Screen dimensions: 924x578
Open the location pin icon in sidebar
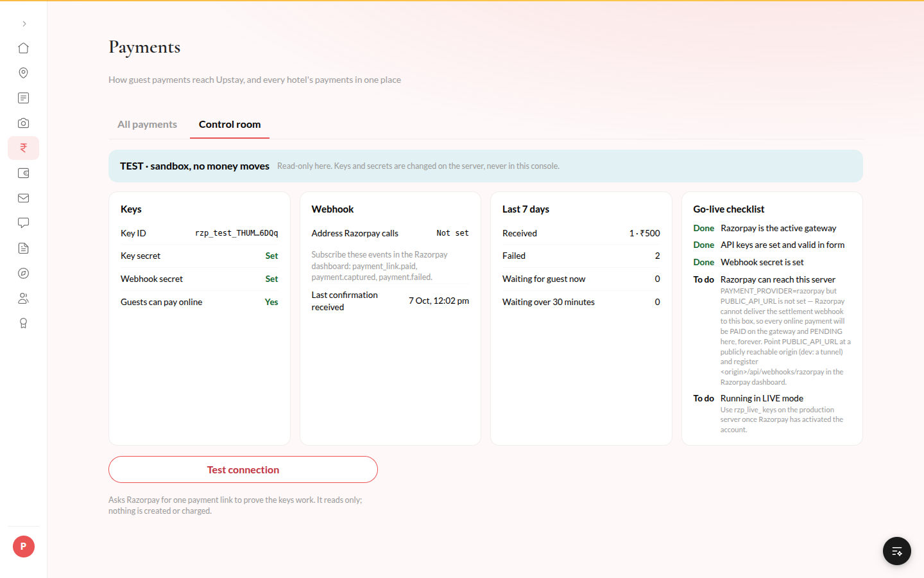coord(23,73)
